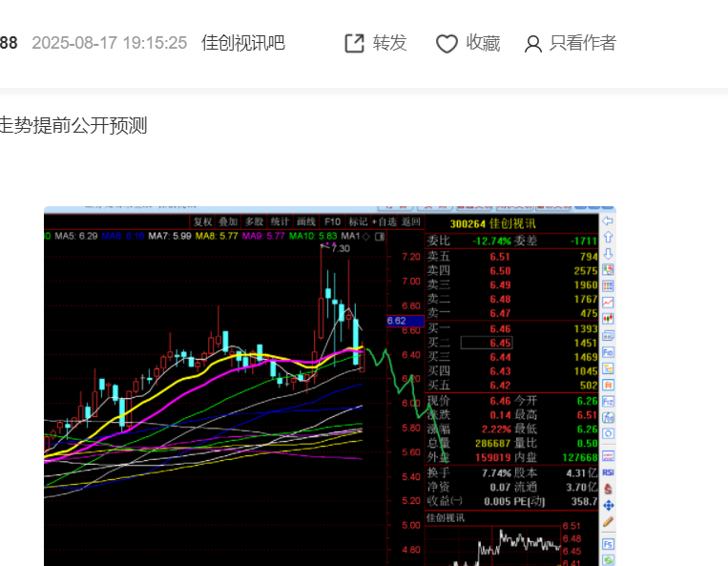Open the formula function icon
728x566 pixels.
608,417
